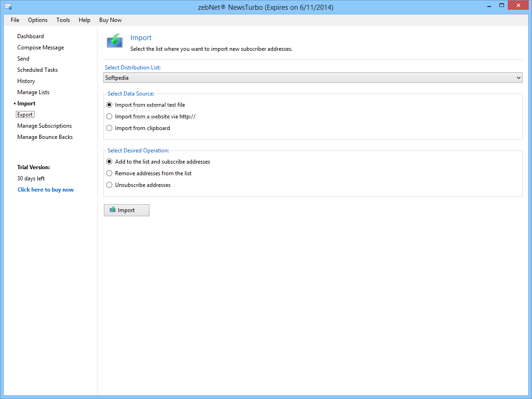Select Import from clipboard radio button
This screenshot has height=399, width=532.
pos(138,128)
